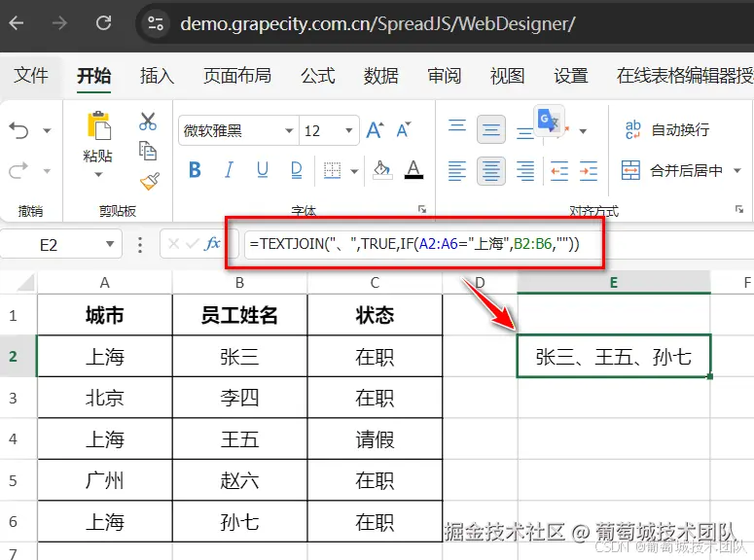Open insert function fx icon
The height and width of the screenshot is (560, 754).
click(212, 244)
